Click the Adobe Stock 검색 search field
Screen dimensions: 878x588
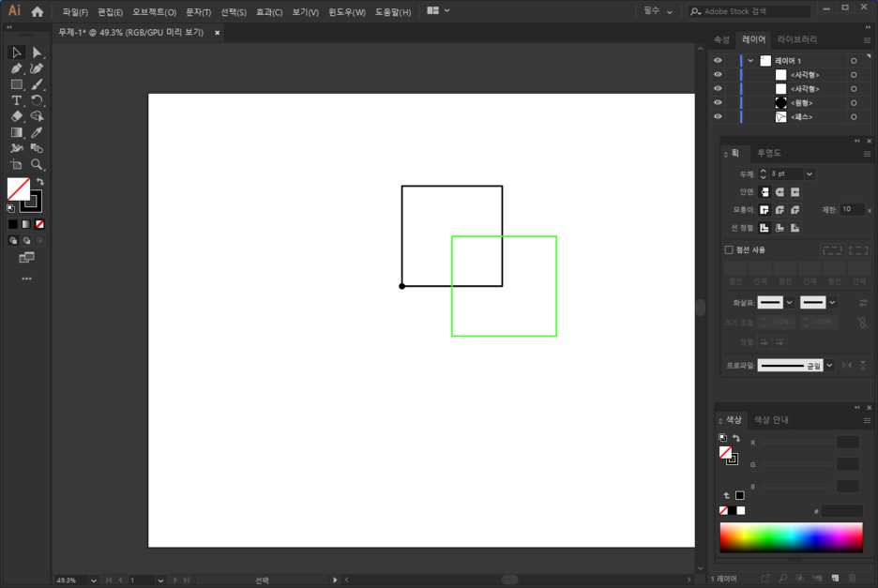[749, 11]
